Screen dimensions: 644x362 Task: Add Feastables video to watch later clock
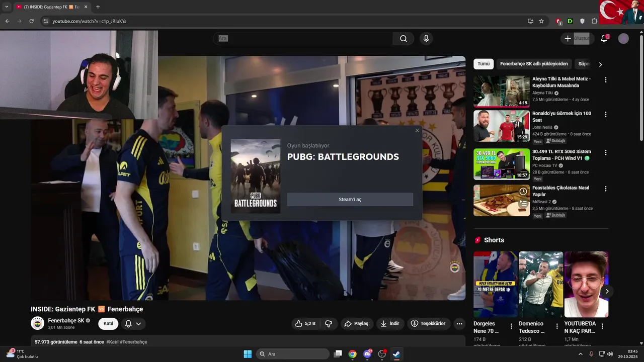pos(523,192)
